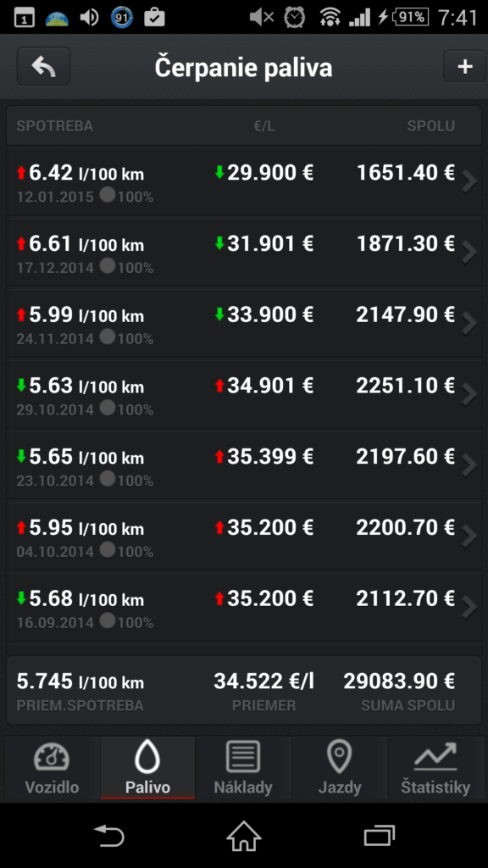488x868 pixels.
Task: Tap the Android back navigation icon
Action: click(108, 836)
